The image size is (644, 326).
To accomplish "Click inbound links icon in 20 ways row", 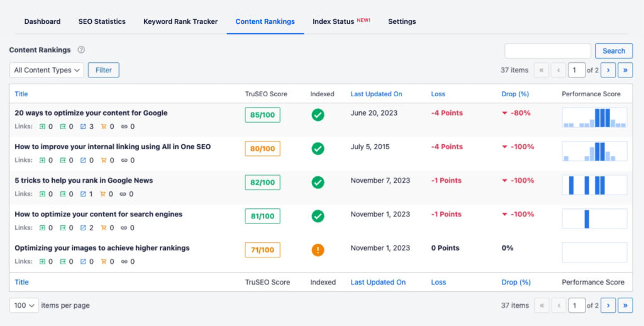I will (42, 126).
